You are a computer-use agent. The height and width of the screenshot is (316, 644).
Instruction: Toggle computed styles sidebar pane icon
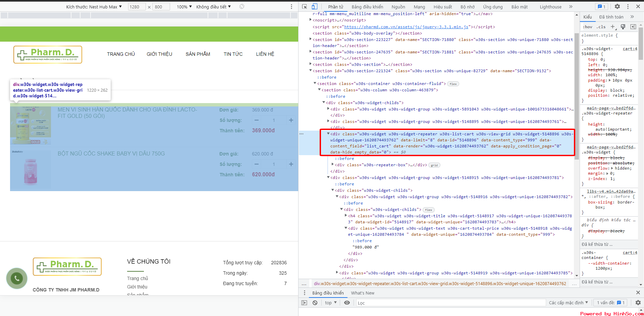coord(633,27)
